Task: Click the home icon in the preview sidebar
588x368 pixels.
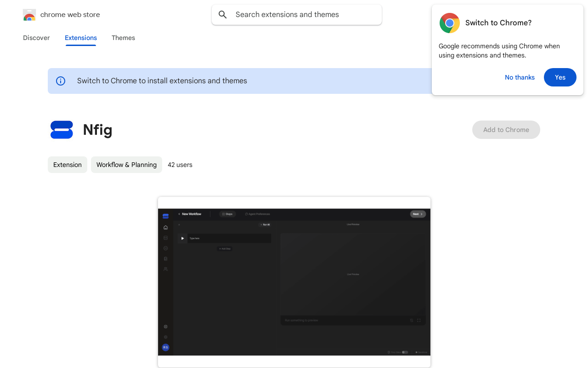Action: [x=165, y=227]
